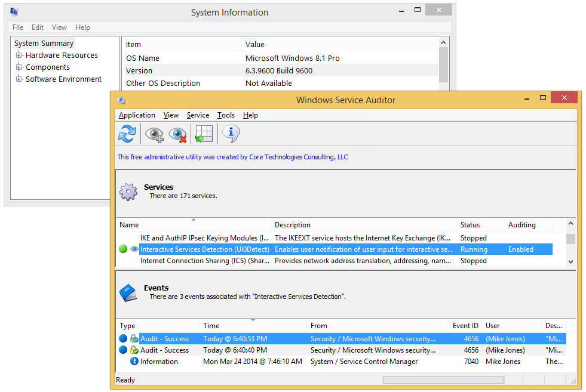The width and height of the screenshot is (586, 392).
Task: Sort events by the Type column header
Action: pos(158,326)
